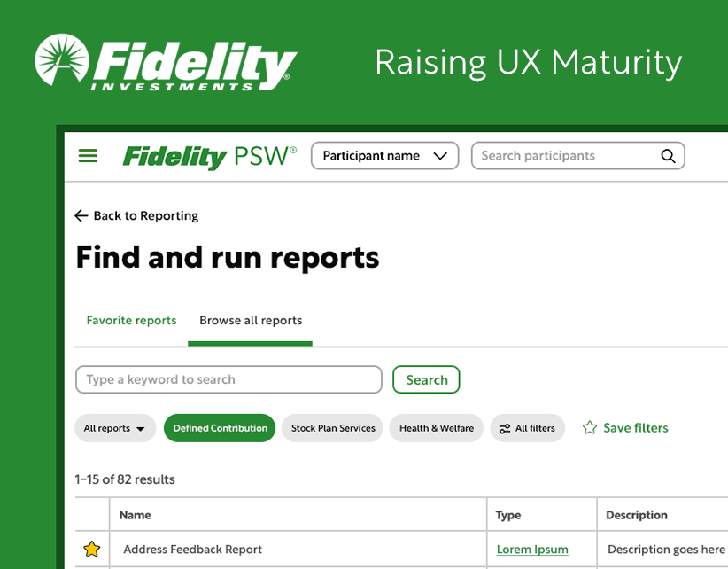Expand the All reports filter dropdown
Image resolution: width=728 pixels, height=569 pixels.
pos(114,428)
